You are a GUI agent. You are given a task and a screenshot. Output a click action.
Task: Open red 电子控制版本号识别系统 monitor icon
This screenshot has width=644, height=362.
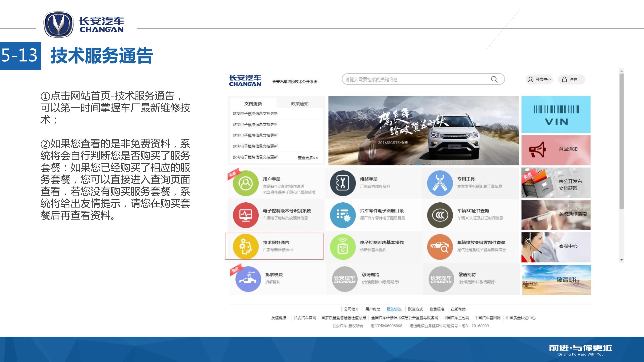(246, 215)
